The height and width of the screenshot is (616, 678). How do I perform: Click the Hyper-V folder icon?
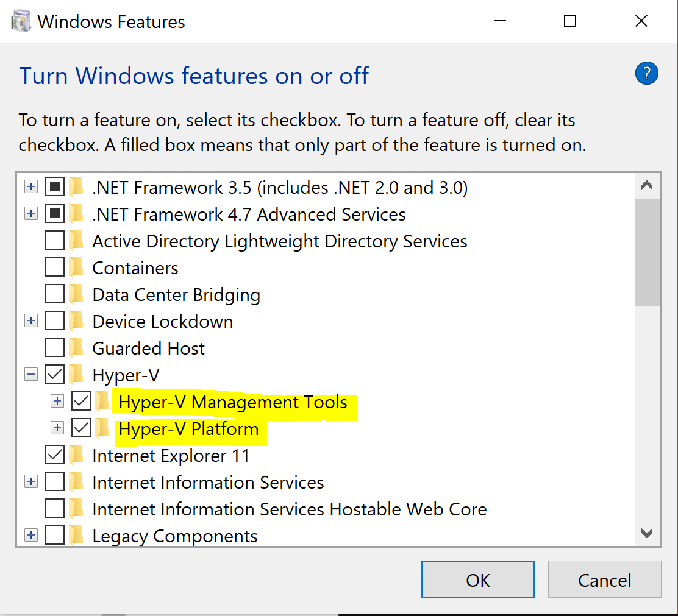tap(76, 375)
